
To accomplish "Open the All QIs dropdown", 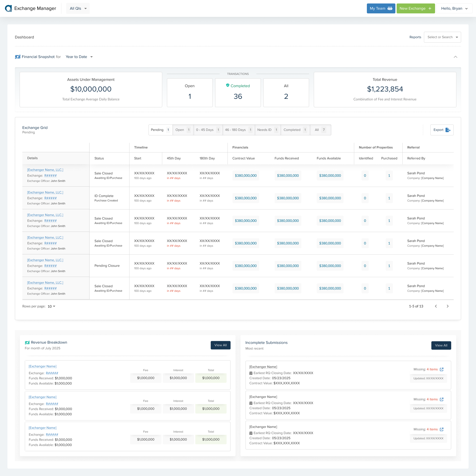I will (x=78, y=8).
